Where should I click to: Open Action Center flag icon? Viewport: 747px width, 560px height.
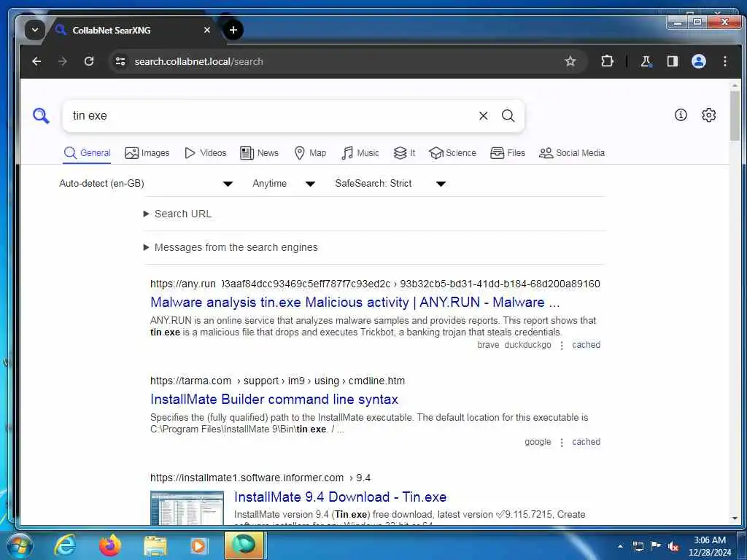pyautogui.click(x=656, y=546)
